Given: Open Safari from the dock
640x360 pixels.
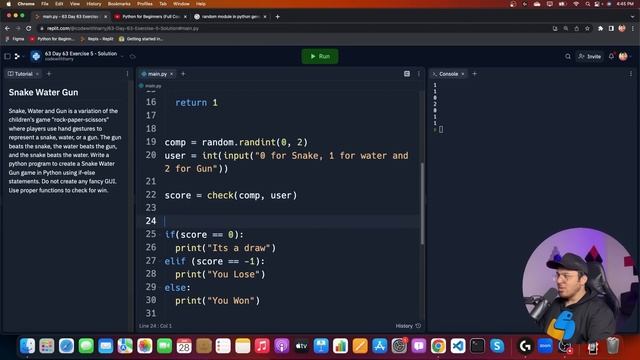Looking at the screenshot, I should click(x=66, y=346).
